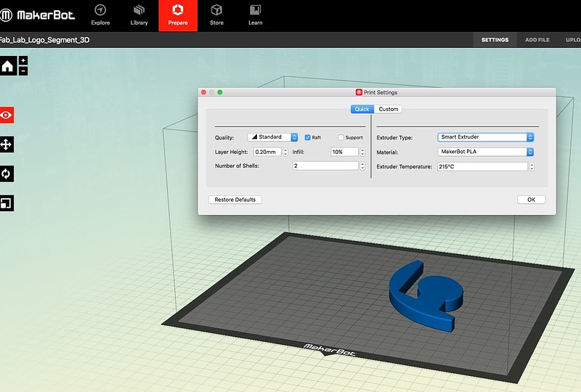
Task: Open SETTINGS in the top bar
Action: [495, 40]
